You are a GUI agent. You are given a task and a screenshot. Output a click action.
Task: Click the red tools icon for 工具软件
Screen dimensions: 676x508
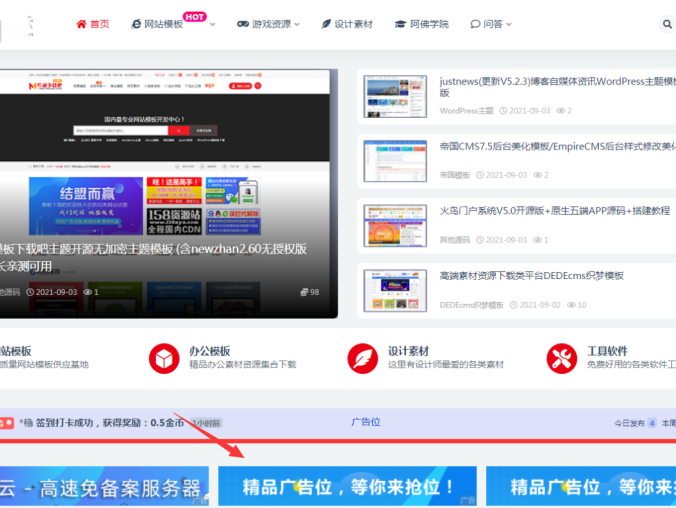click(x=562, y=358)
